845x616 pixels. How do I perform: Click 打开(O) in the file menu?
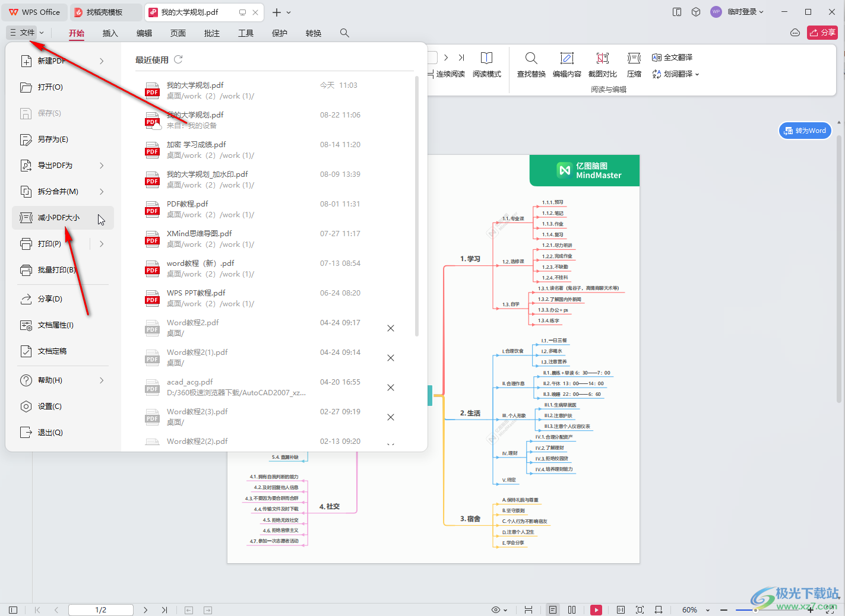63,87
